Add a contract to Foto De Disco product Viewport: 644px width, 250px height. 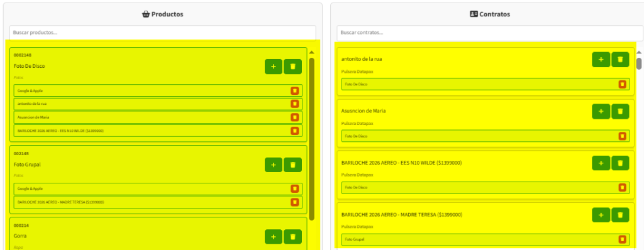(x=274, y=67)
